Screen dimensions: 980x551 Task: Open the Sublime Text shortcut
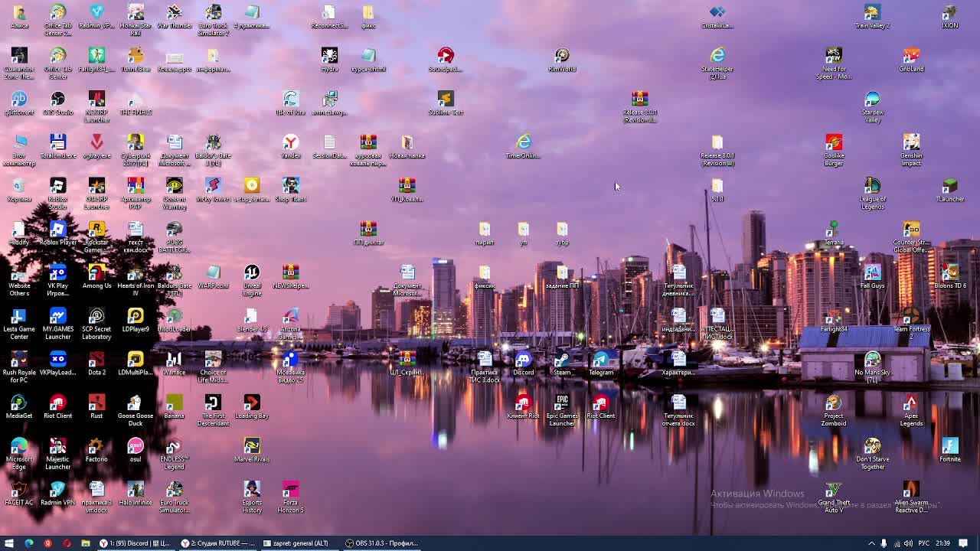[x=446, y=103]
